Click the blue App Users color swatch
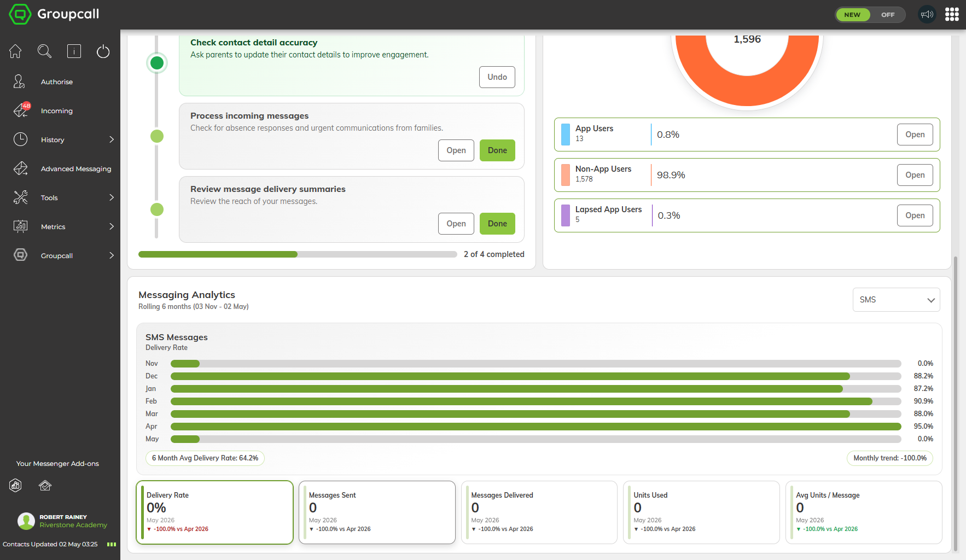Viewport: 966px width, 560px height. pyautogui.click(x=566, y=135)
